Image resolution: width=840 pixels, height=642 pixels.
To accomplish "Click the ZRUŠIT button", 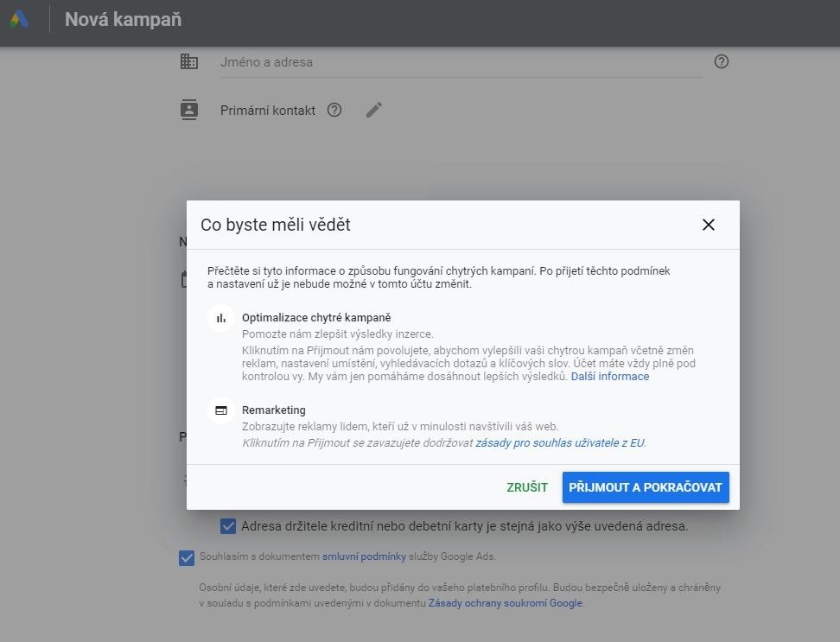I will 527,487.
